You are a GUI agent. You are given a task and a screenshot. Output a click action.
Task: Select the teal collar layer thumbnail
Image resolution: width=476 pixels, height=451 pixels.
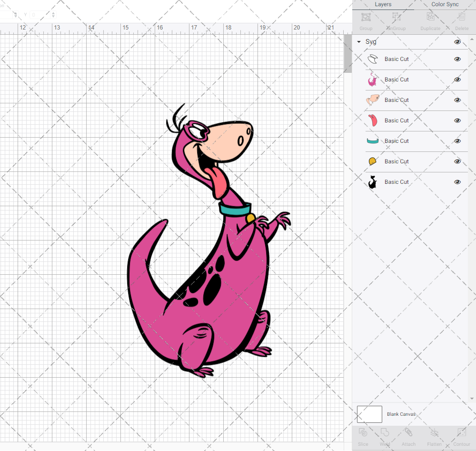[373, 141]
